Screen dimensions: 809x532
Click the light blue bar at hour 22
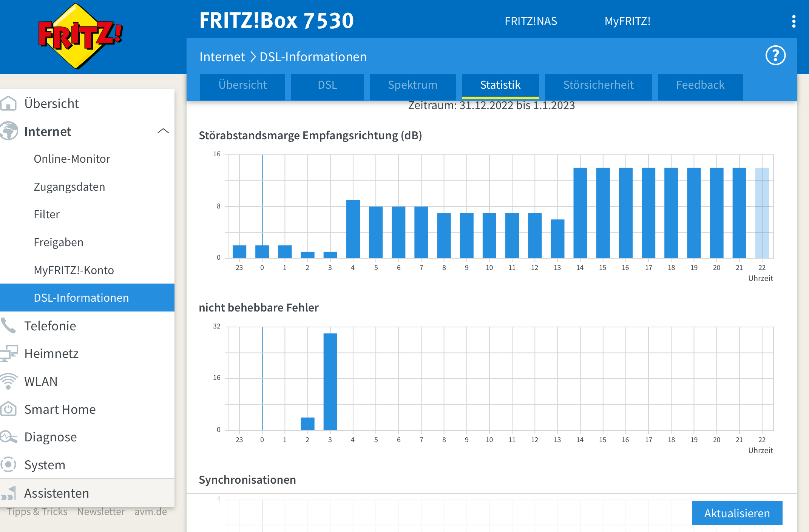[x=762, y=213]
